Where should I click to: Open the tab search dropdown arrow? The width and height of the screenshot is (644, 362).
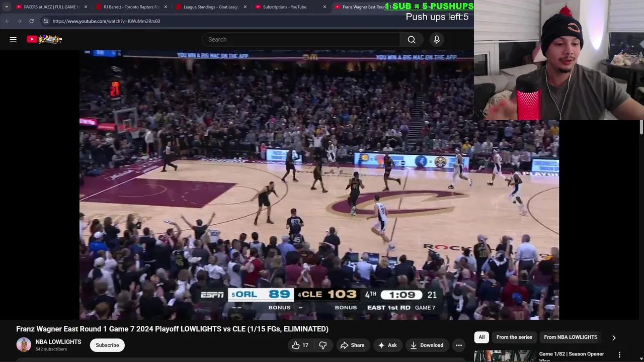point(7,7)
